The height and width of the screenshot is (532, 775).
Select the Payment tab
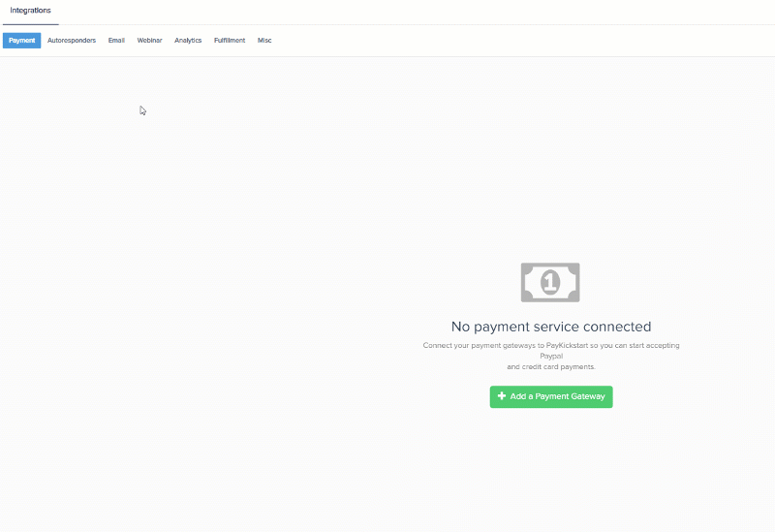pyautogui.click(x=21, y=41)
